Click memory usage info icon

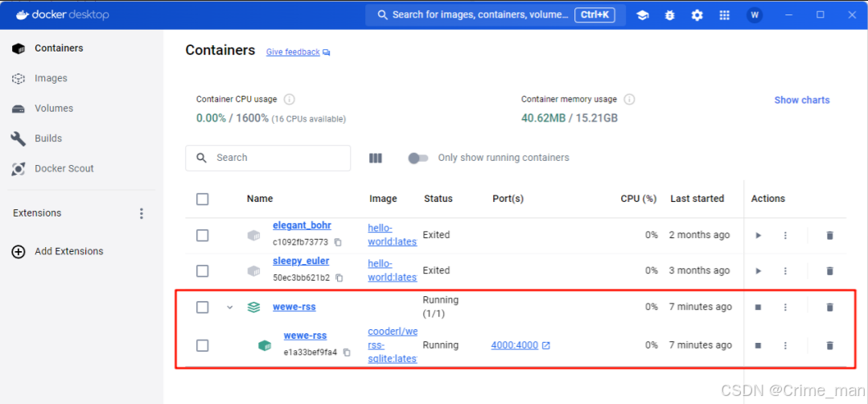629,100
